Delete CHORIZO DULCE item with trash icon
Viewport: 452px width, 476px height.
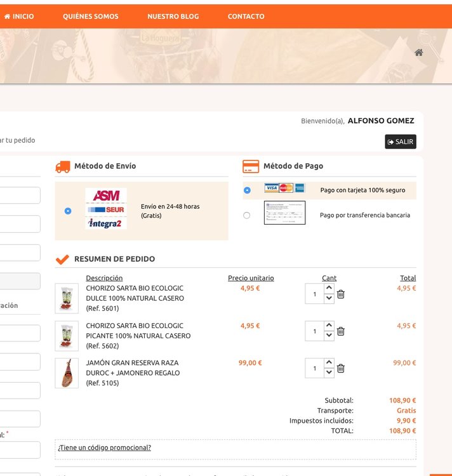coord(341,294)
